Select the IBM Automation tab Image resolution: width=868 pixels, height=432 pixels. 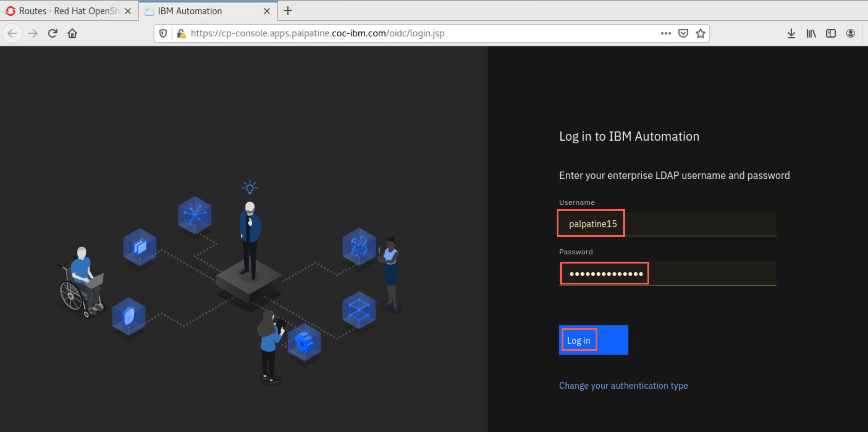coord(208,11)
